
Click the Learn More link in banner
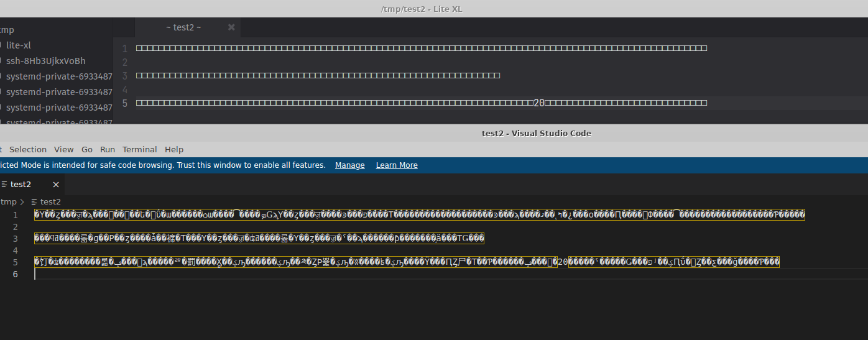coord(397,165)
